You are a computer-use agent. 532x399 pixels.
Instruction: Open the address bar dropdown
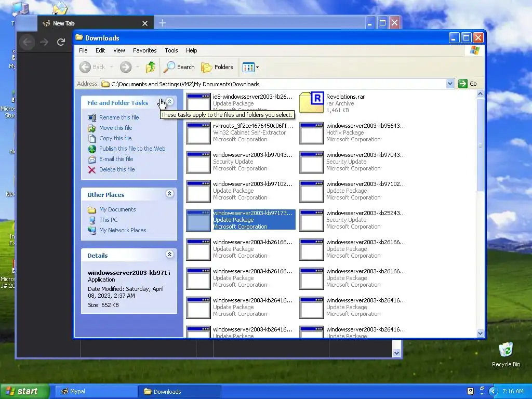pyautogui.click(x=450, y=84)
